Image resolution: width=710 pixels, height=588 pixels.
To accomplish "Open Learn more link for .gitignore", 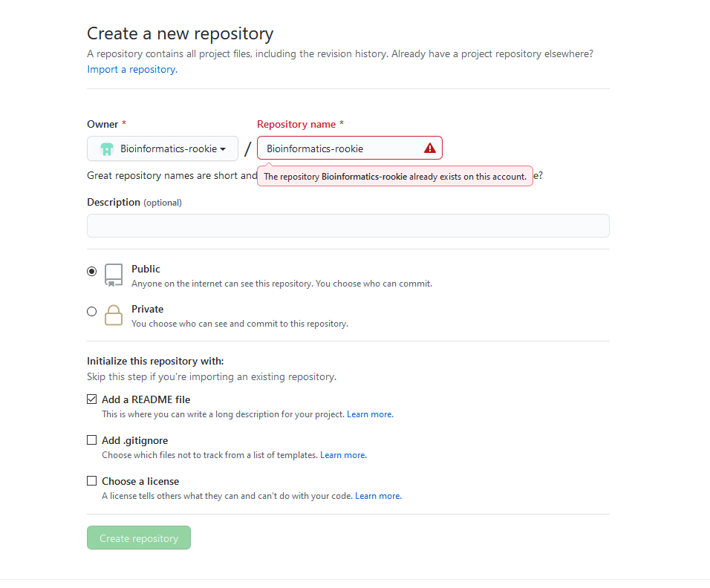I will click(x=342, y=455).
